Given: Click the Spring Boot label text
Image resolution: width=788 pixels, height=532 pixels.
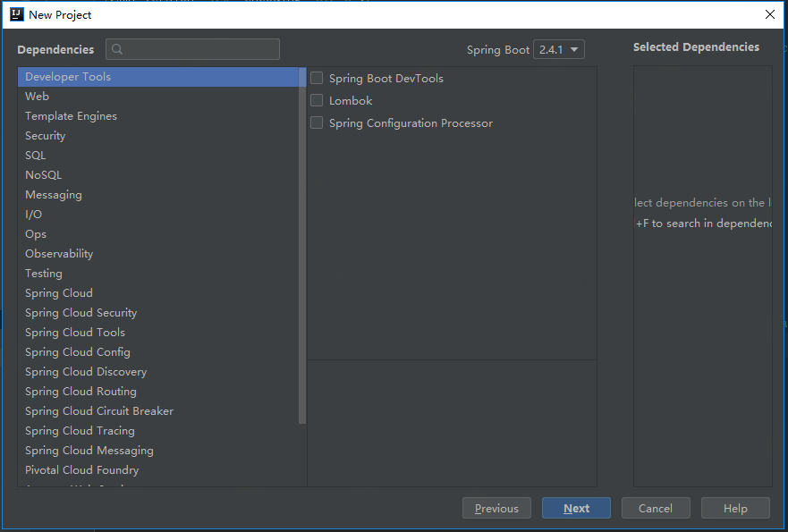Looking at the screenshot, I should 498,50.
